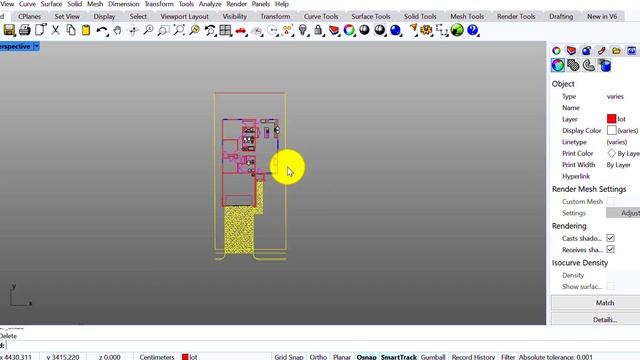Click Record History in status bar
This screenshot has height=360, width=640.
[x=473, y=357]
